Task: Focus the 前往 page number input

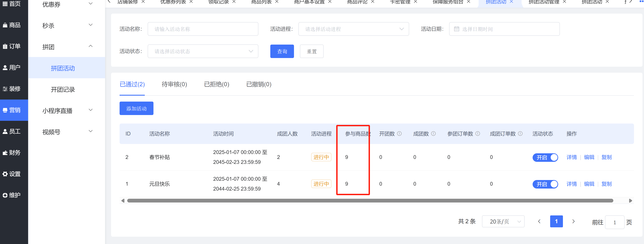Action: pyautogui.click(x=615, y=222)
